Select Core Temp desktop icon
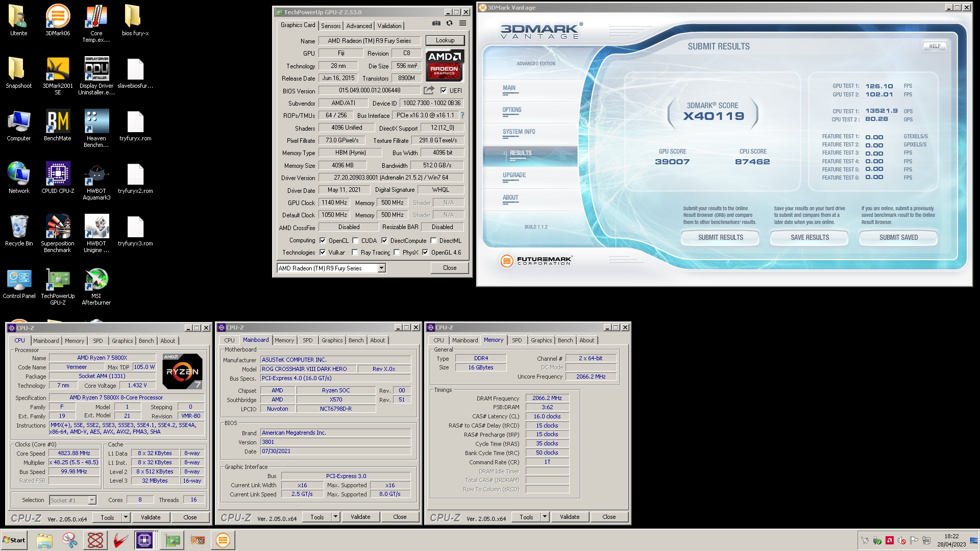 96,24
